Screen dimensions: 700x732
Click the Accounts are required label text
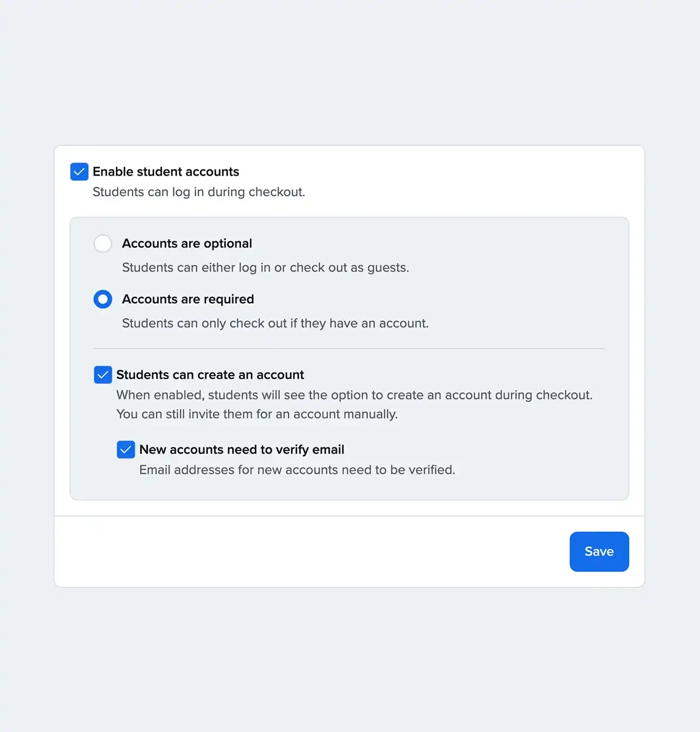(x=188, y=299)
